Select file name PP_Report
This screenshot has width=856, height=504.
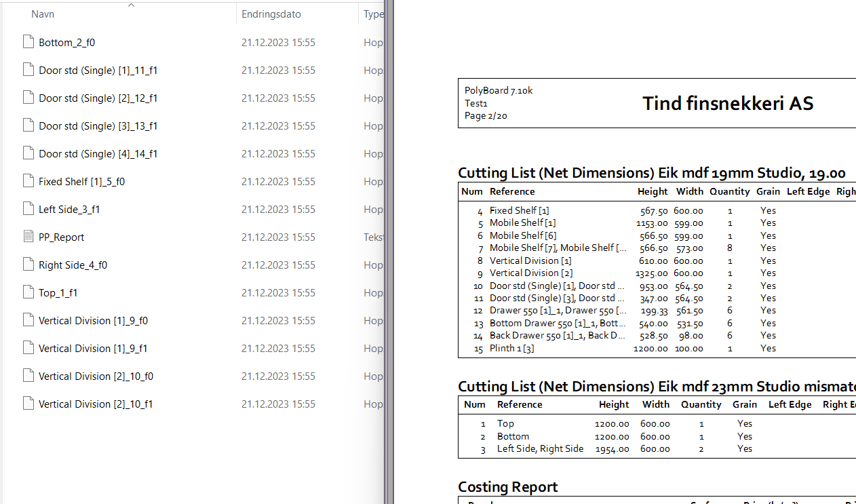point(62,237)
